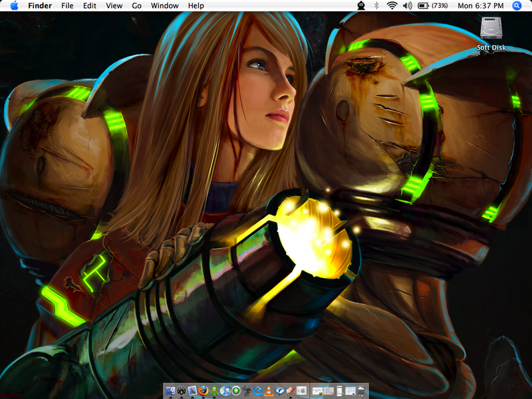Image resolution: width=532 pixels, height=399 pixels.
Task: Select the Soft Disk drive icon
Action: pos(491,34)
